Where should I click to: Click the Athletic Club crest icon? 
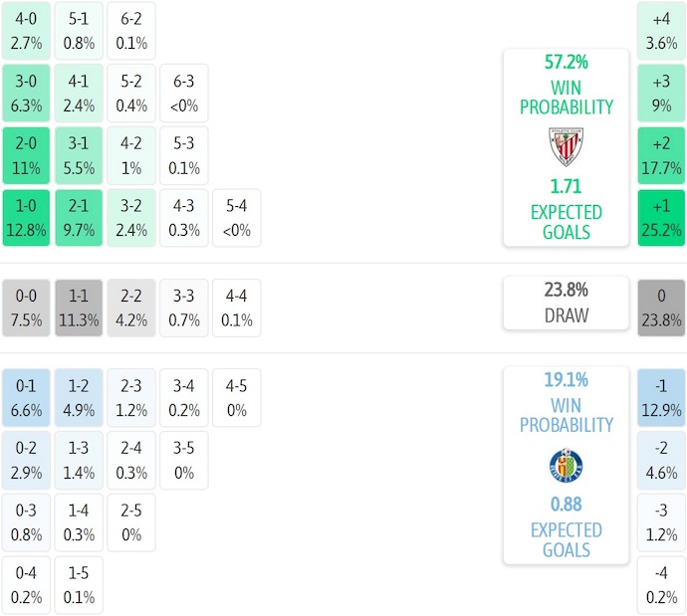pyautogui.click(x=566, y=146)
